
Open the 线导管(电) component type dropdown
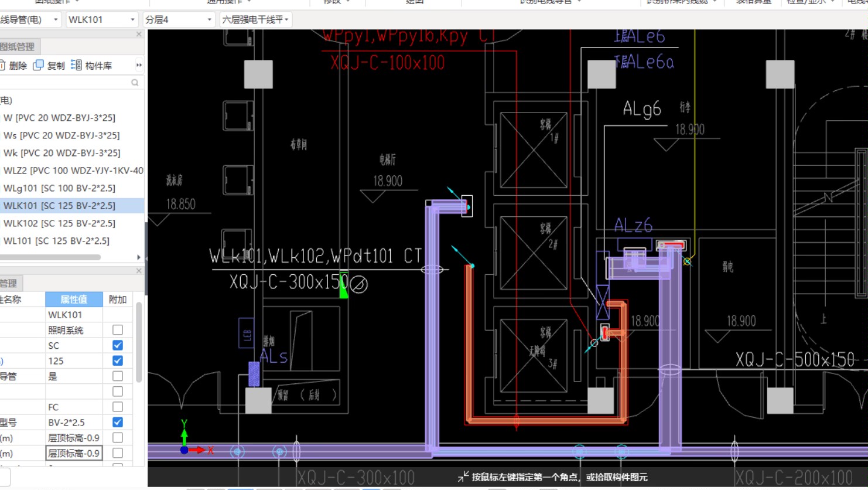point(30,19)
